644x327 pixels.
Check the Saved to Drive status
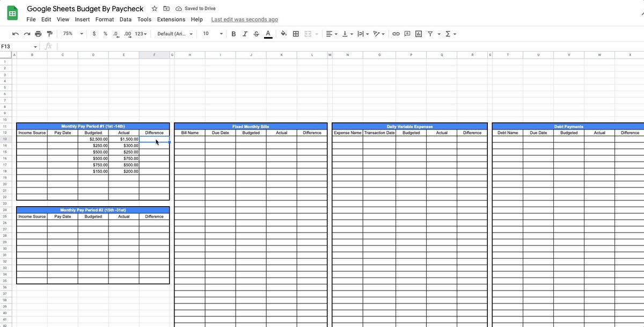pos(196,9)
